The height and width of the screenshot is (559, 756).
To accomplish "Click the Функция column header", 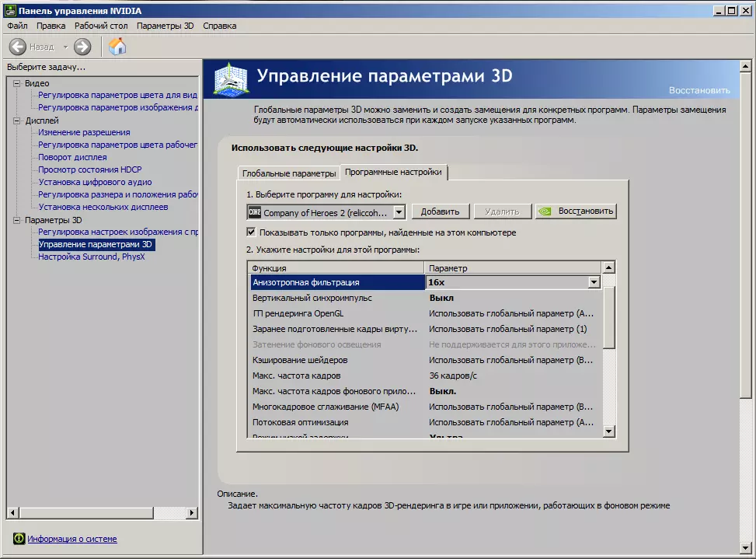I will click(336, 267).
